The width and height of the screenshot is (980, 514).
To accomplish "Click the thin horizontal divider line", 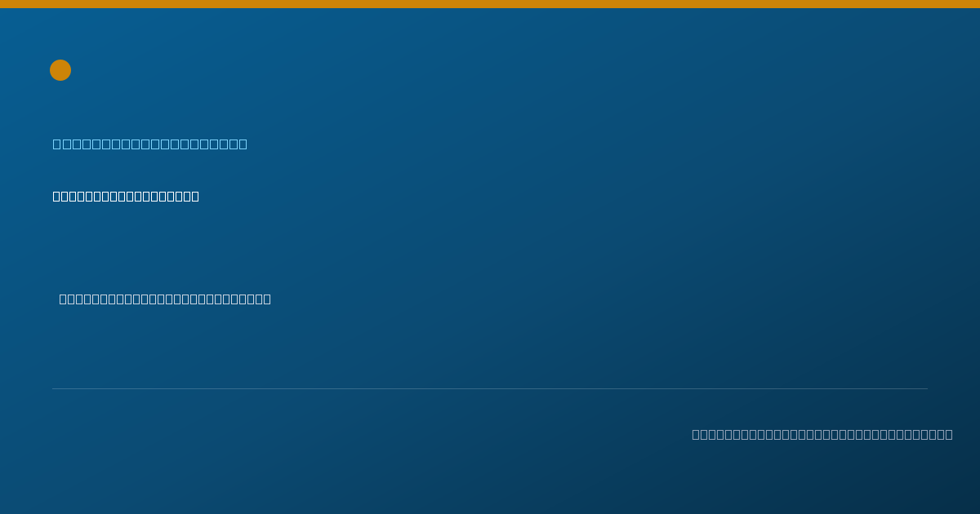I will tap(490, 388).
